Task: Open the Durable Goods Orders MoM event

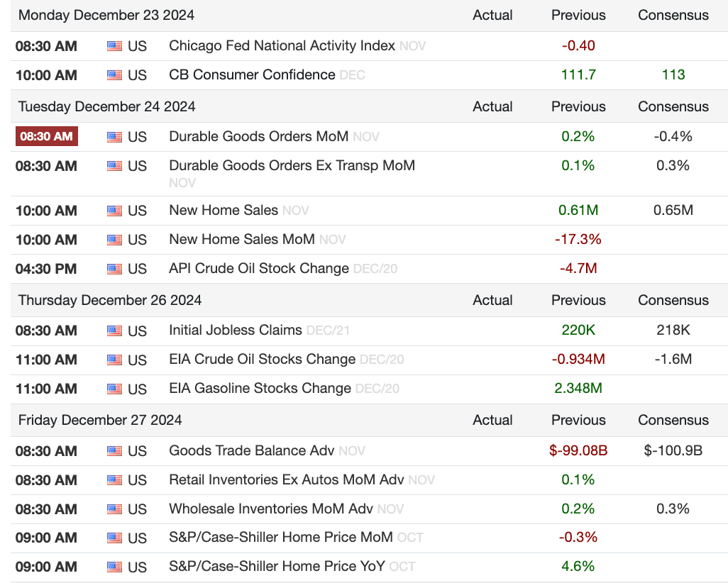Action: click(258, 136)
